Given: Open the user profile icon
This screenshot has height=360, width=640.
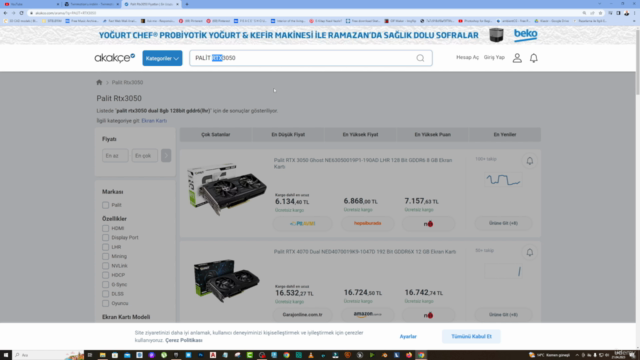Looking at the screenshot, I should pos(517,58).
